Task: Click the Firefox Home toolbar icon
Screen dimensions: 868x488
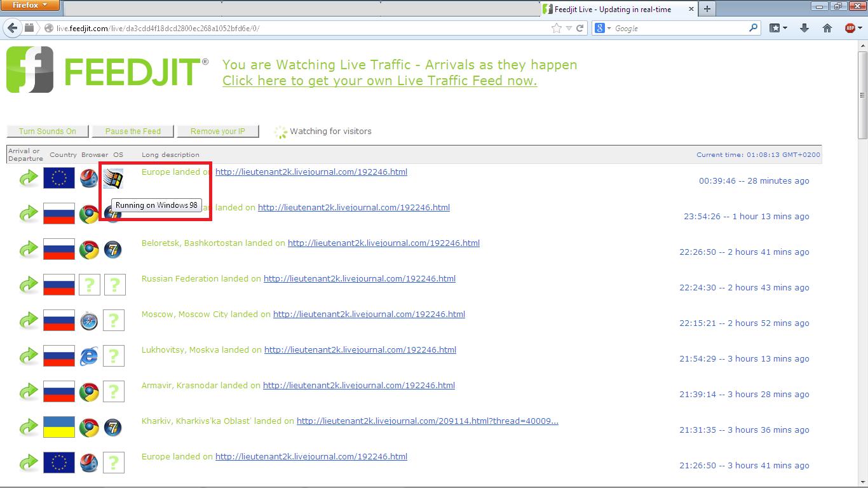Action: 827,28
